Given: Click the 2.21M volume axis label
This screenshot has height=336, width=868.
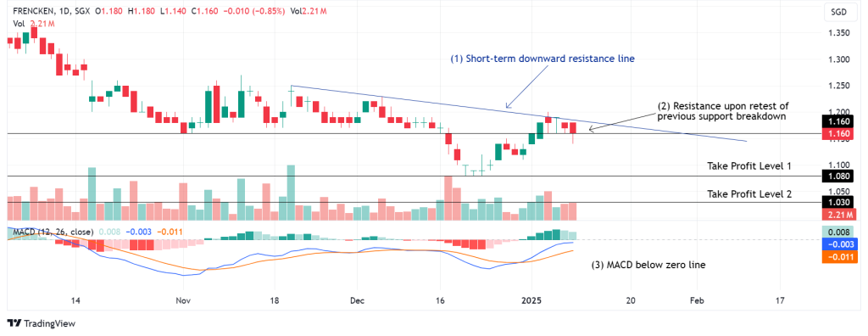Looking at the screenshot, I should [x=837, y=214].
